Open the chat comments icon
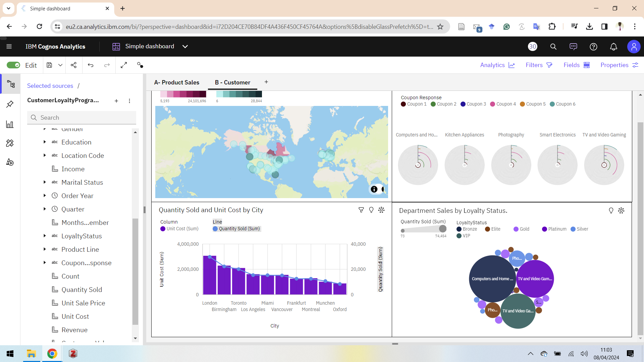The image size is (644, 362). tap(573, 47)
